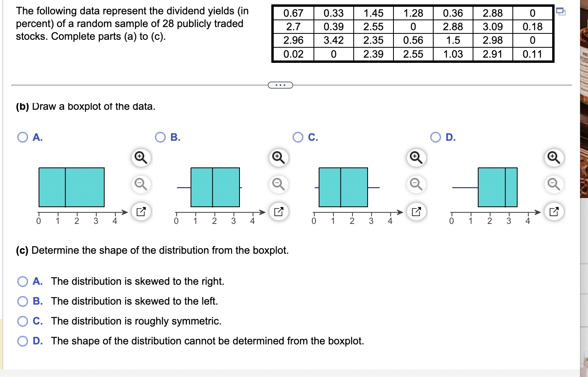Viewport: 588px width, 377px height.
Task: Choose 'The distribution is skewed to the right'
Action: pyautogui.click(x=23, y=281)
